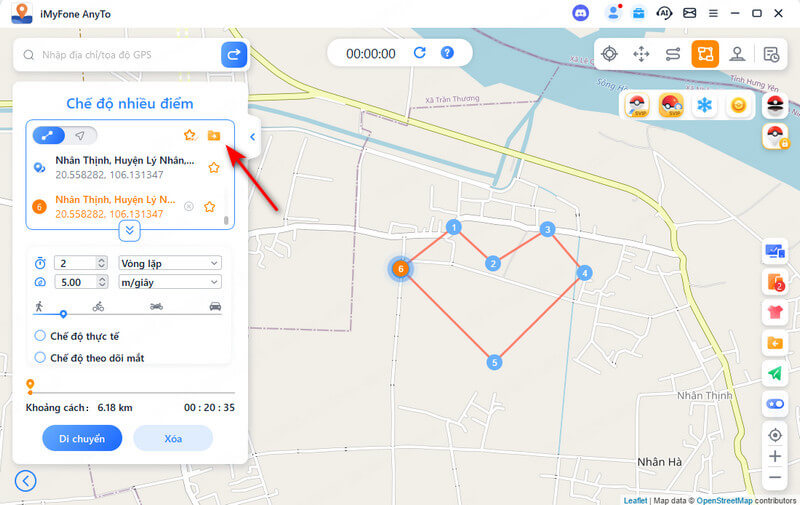Screen dimensions: 800x505
Task: Click the Di chuyển button
Action: click(82, 438)
